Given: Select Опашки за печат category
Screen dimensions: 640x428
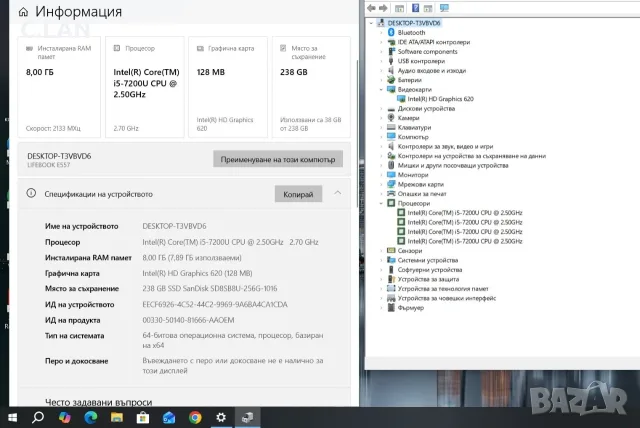Looking at the screenshot, I should (x=422, y=194).
